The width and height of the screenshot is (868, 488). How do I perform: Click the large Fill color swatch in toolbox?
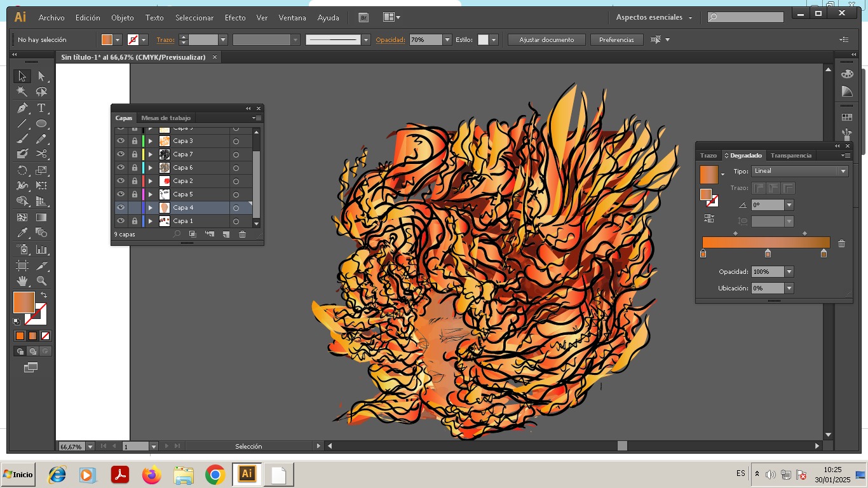tap(24, 302)
